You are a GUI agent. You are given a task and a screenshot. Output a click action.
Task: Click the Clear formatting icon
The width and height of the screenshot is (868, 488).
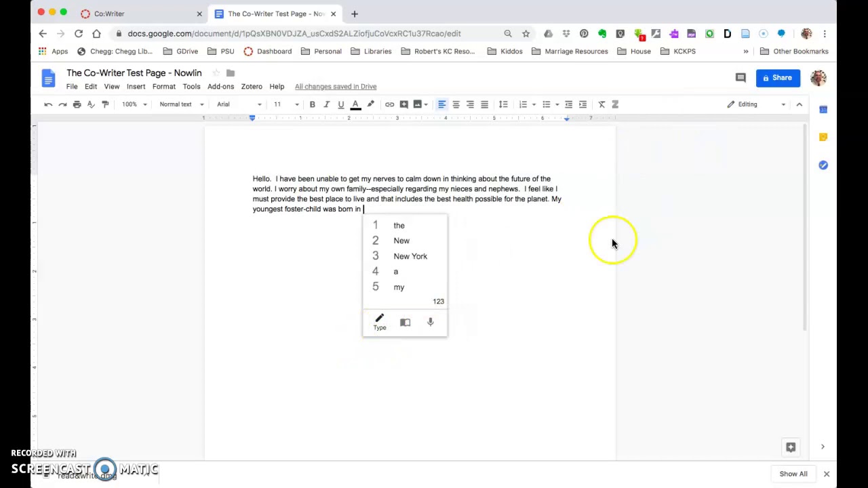601,104
